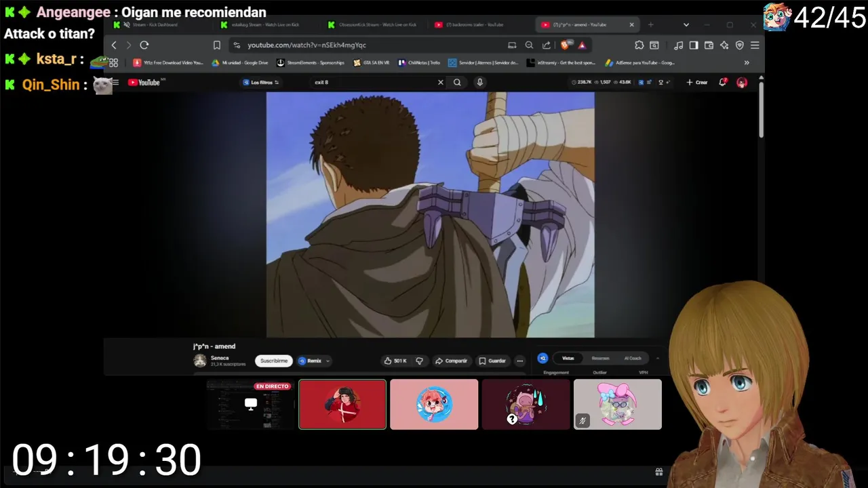868x488 pixels.
Task: Open a new browser tab with plus
Action: (651, 25)
